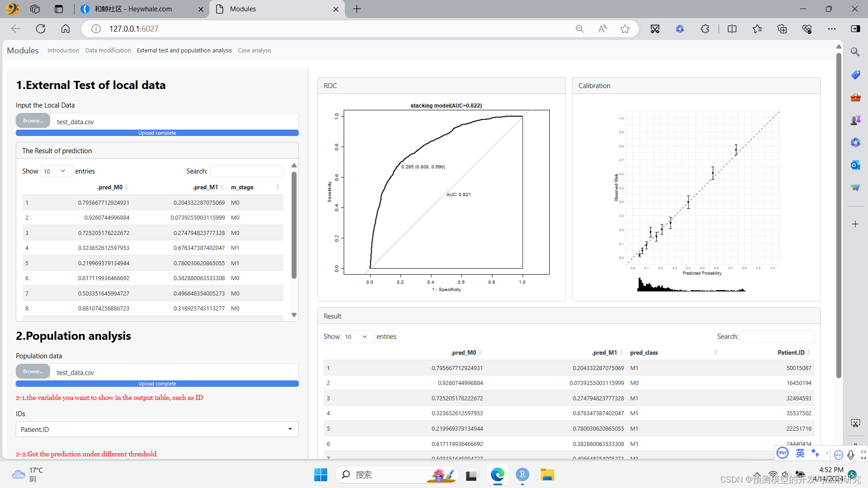This screenshot has width=868, height=488.
Task: Open Favorites list icon
Action: coord(757,29)
